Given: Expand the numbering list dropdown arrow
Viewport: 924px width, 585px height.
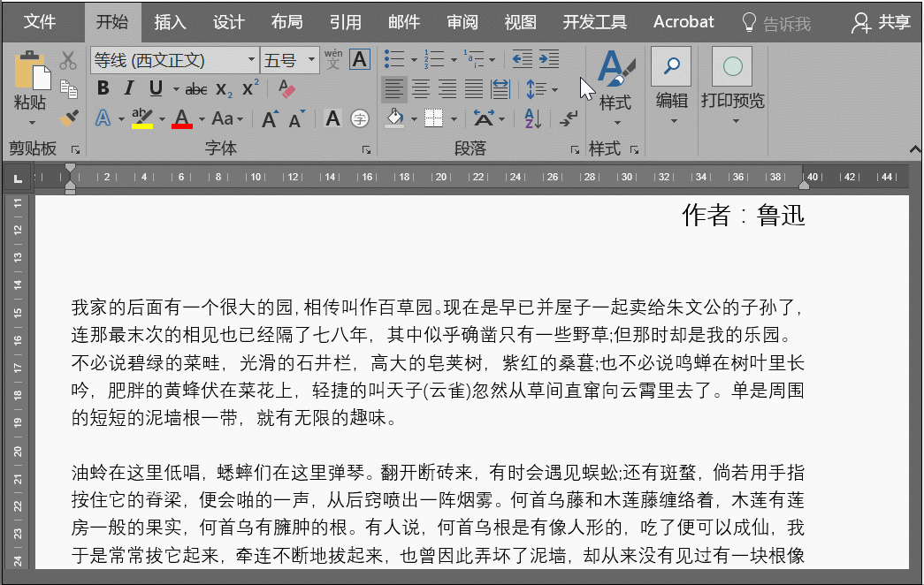Looking at the screenshot, I should point(454,59).
